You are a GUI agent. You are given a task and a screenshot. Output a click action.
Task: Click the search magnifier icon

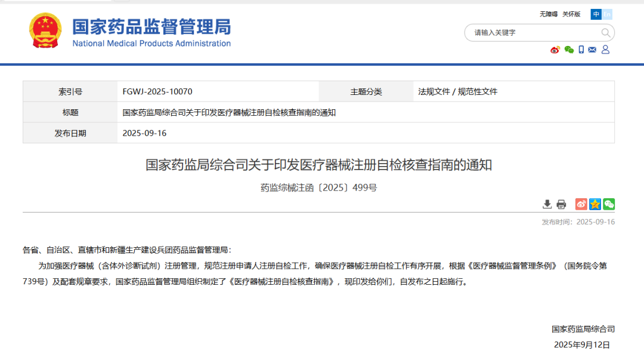click(605, 33)
